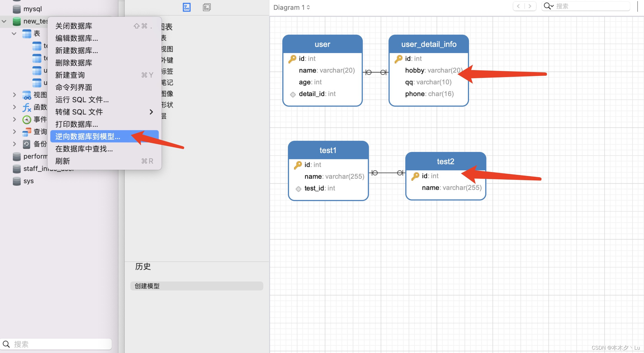Viewport: 644px width, 353px height.
Task: Click the magnifier icon in bottom search
Action: (6, 344)
